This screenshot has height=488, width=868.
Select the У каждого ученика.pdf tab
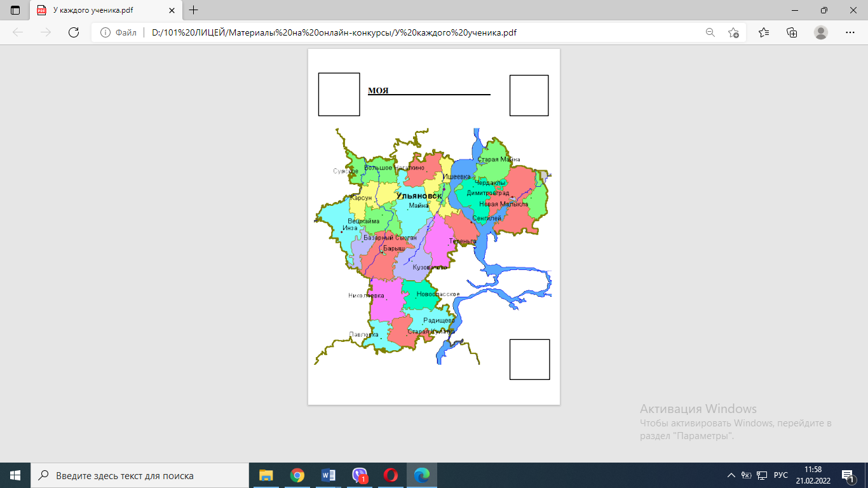click(95, 10)
